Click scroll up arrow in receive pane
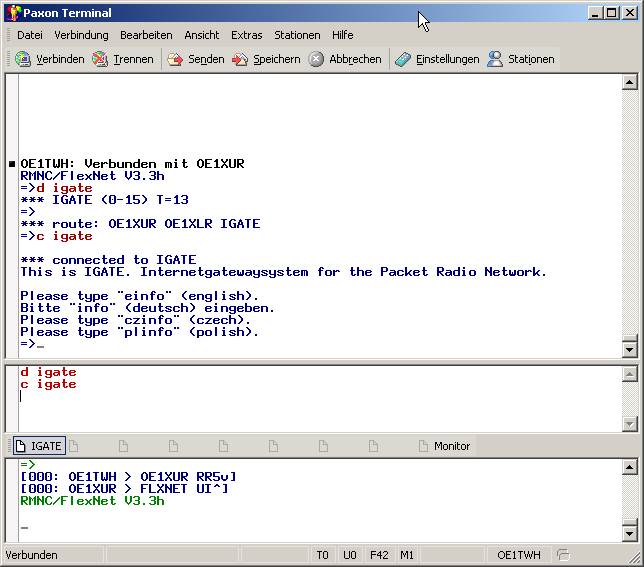 [630, 83]
